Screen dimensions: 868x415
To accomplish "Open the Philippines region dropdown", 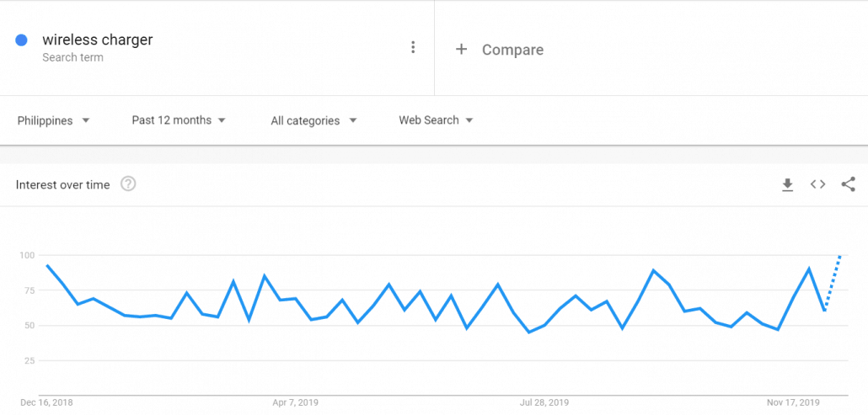I will [x=54, y=120].
